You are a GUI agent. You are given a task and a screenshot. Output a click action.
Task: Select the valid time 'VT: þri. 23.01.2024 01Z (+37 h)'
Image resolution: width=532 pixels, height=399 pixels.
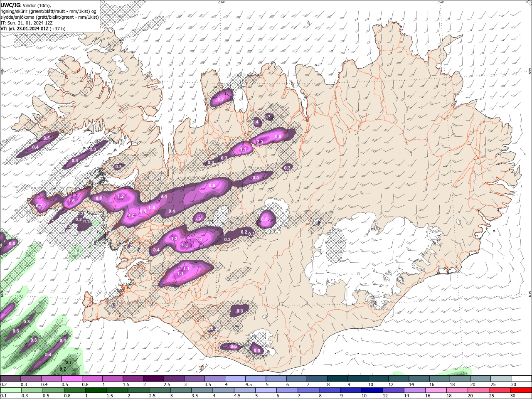(33, 29)
